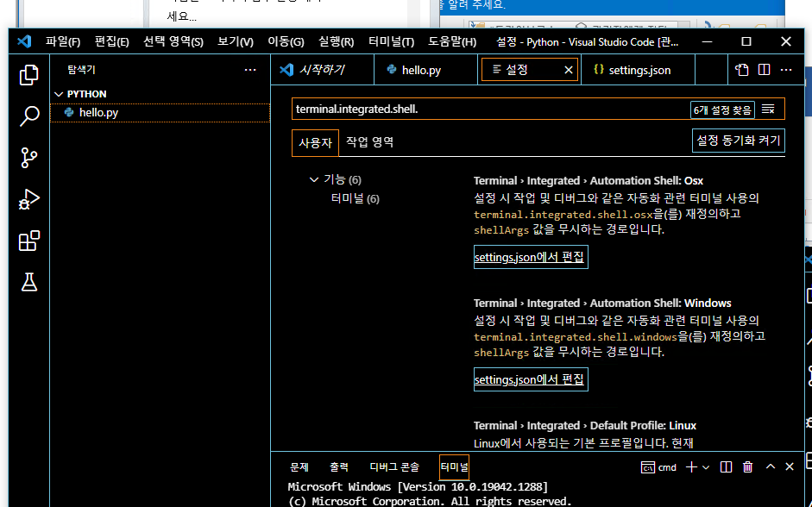The width and height of the screenshot is (812, 507).
Task: Switch to the 시작하기 tab
Action: (x=322, y=70)
